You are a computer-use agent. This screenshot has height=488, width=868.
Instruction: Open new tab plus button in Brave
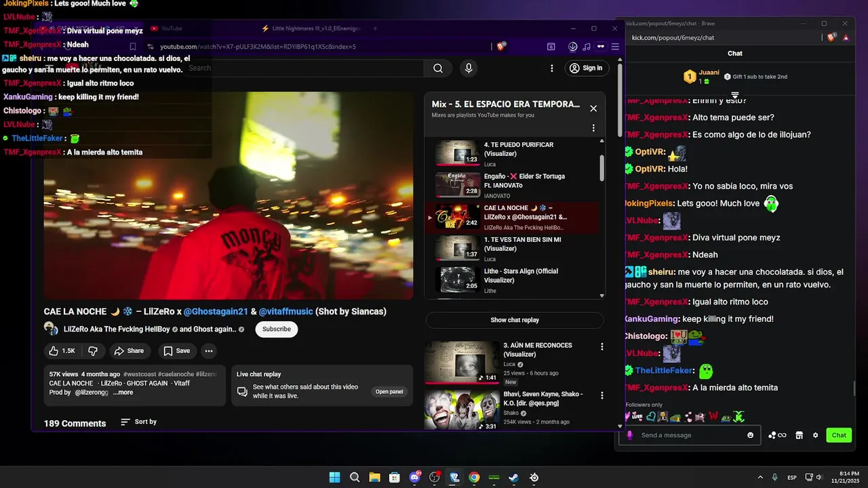coord(375,28)
